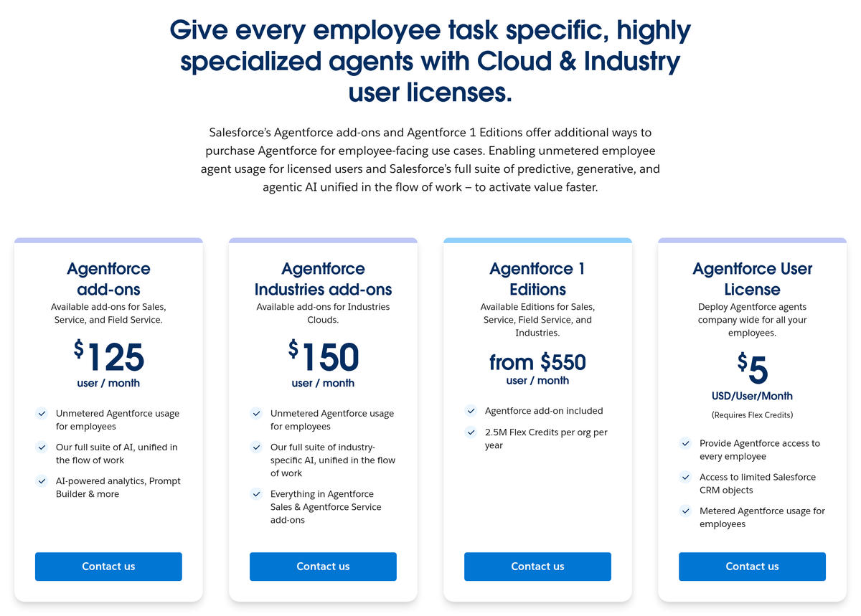Click the 'Agentforce add-ons' card title
This screenshot has width=861, height=616.
click(108, 279)
